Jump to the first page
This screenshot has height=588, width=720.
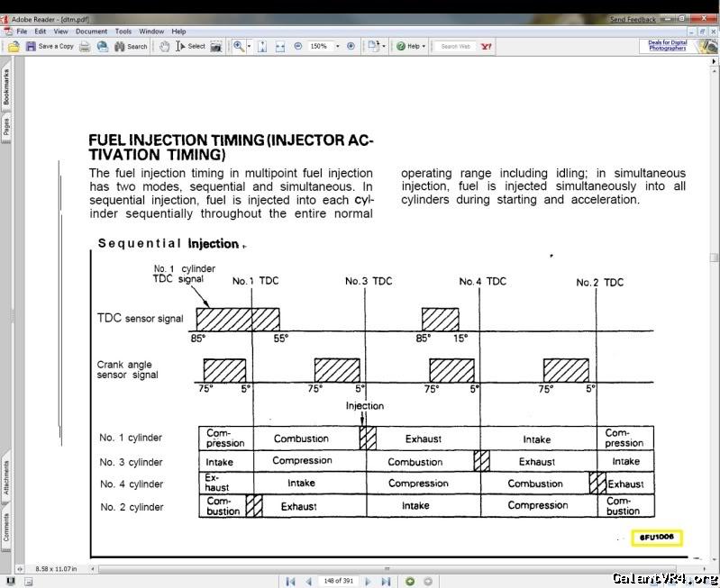pyautogui.click(x=291, y=582)
